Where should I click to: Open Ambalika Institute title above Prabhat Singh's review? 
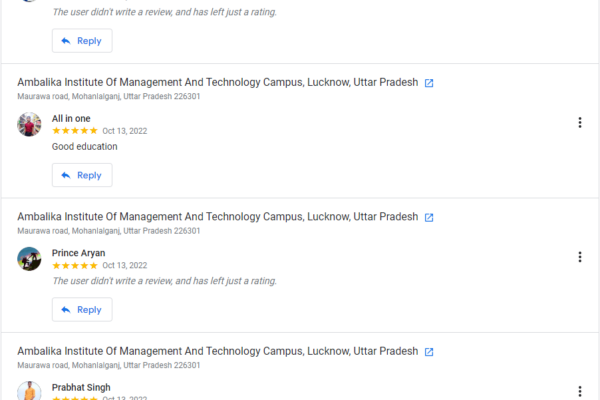(x=217, y=351)
